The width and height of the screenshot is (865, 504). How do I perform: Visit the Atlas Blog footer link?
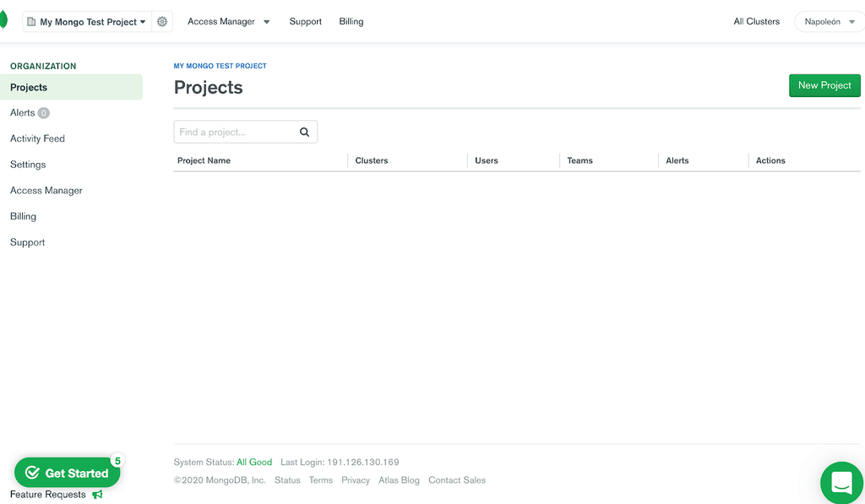[398, 480]
